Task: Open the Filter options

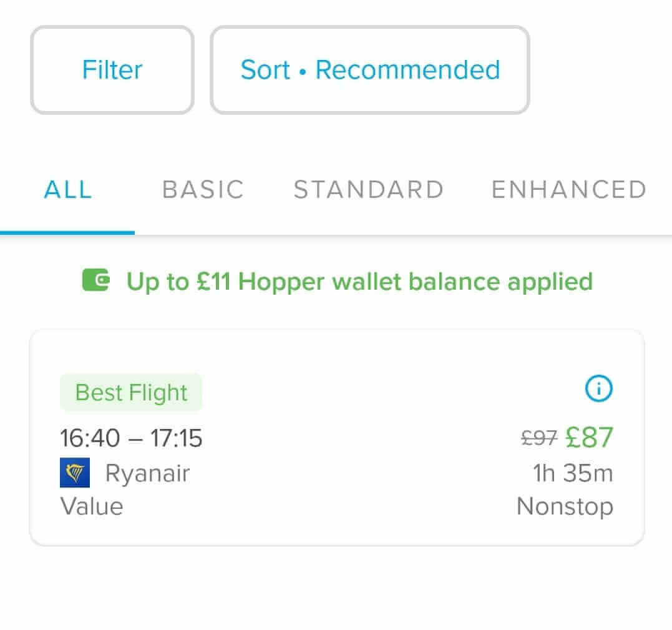Action: (112, 70)
